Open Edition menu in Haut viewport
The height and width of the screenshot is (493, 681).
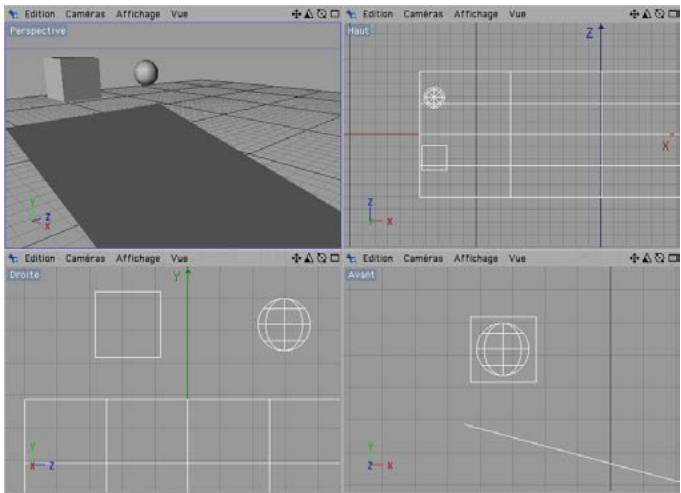(x=377, y=14)
